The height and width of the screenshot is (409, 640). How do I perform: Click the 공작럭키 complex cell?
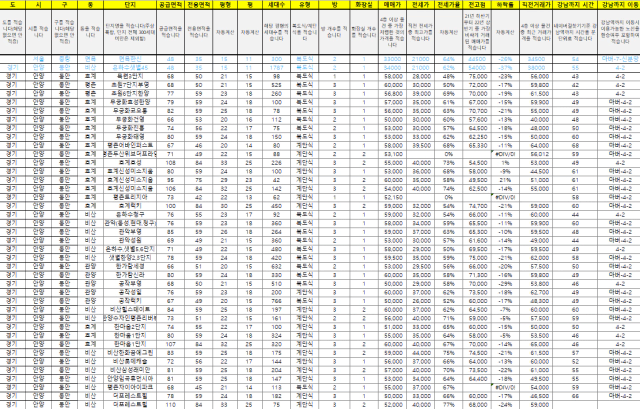130,301
